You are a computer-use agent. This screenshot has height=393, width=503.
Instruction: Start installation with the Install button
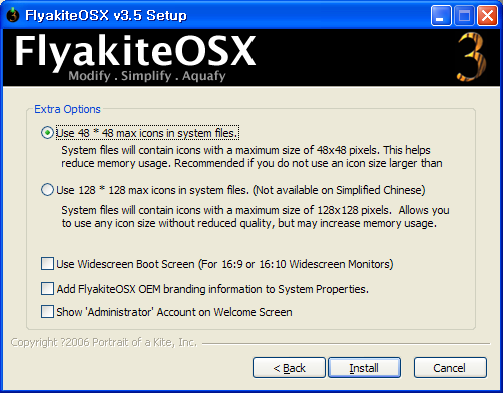pos(364,368)
